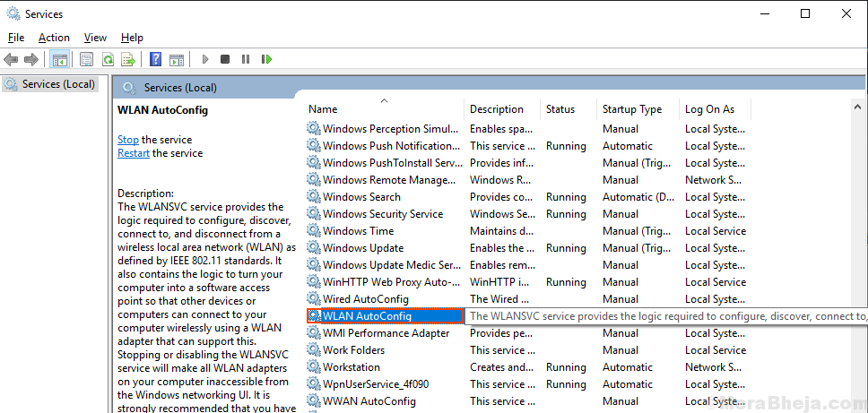868x413 pixels.
Task: Click gear icon beside Workstation service
Action: point(314,367)
